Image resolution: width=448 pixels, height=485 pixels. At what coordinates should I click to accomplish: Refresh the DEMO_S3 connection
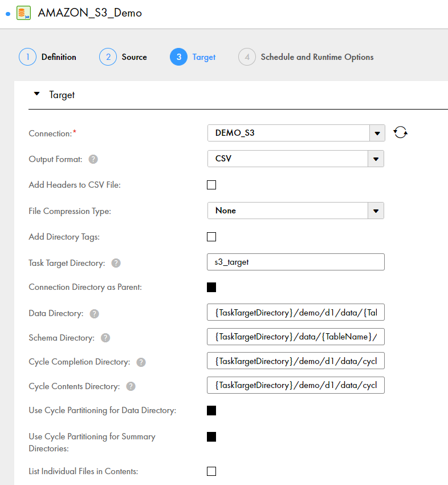point(401,133)
